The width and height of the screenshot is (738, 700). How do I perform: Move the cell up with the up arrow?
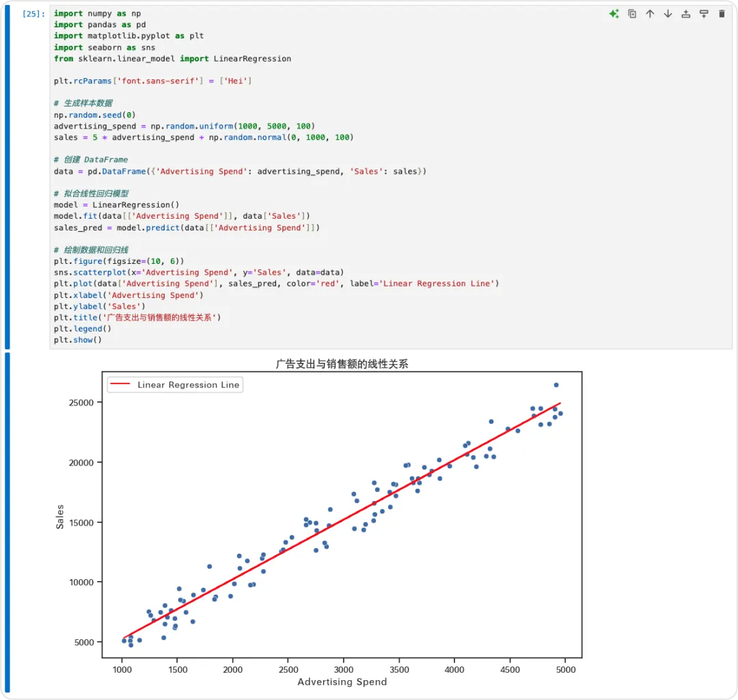point(650,14)
